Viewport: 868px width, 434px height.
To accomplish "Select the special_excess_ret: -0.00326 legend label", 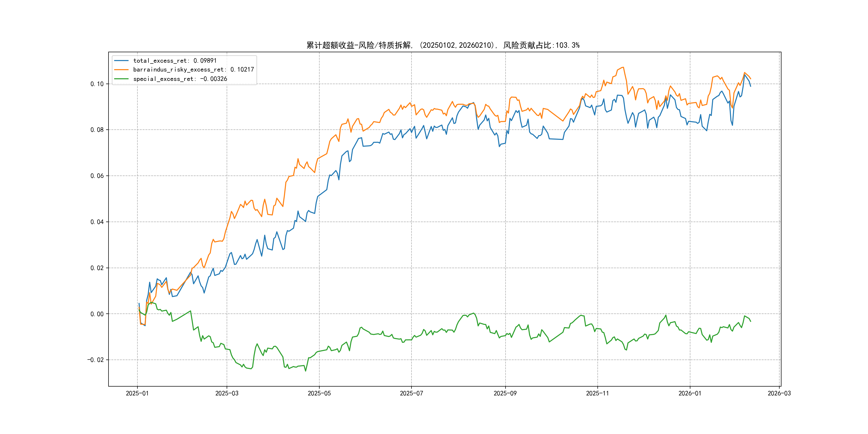I will (180, 79).
